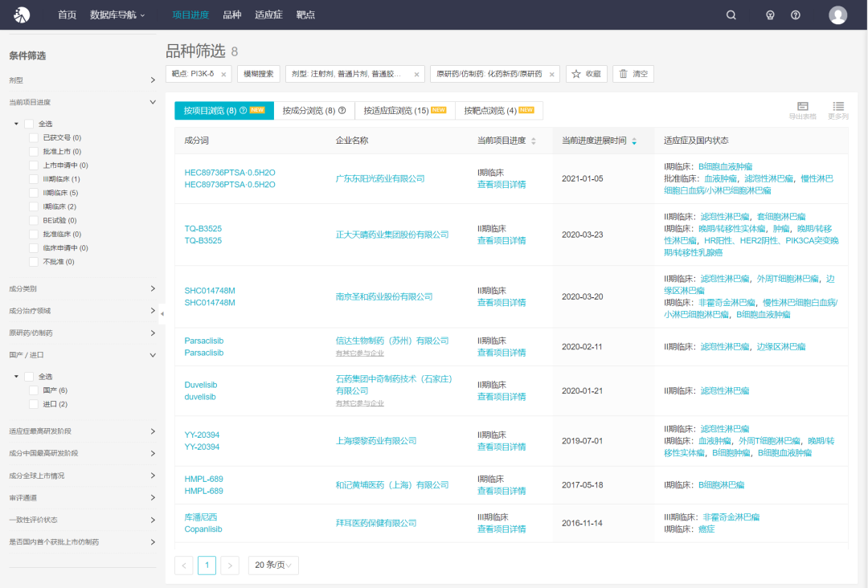Check the 进口 (2) box
This screenshot has width=868, height=588.
tap(34, 404)
